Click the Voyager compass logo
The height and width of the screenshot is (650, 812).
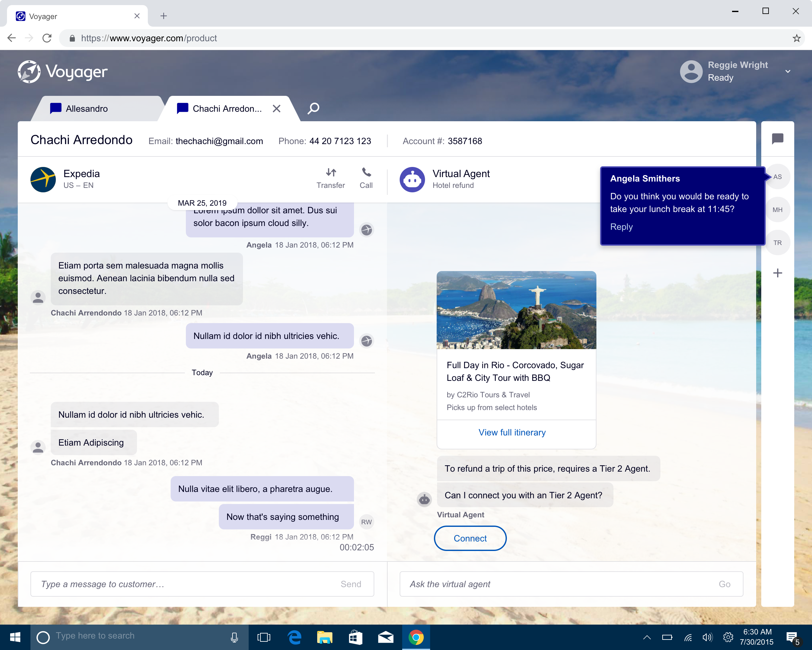(29, 72)
